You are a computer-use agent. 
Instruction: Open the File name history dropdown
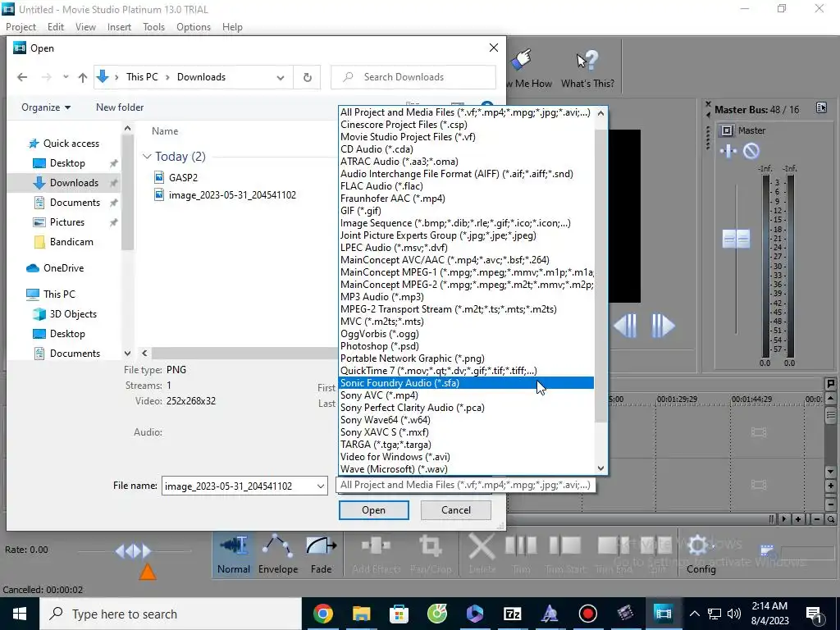coord(321,486)
